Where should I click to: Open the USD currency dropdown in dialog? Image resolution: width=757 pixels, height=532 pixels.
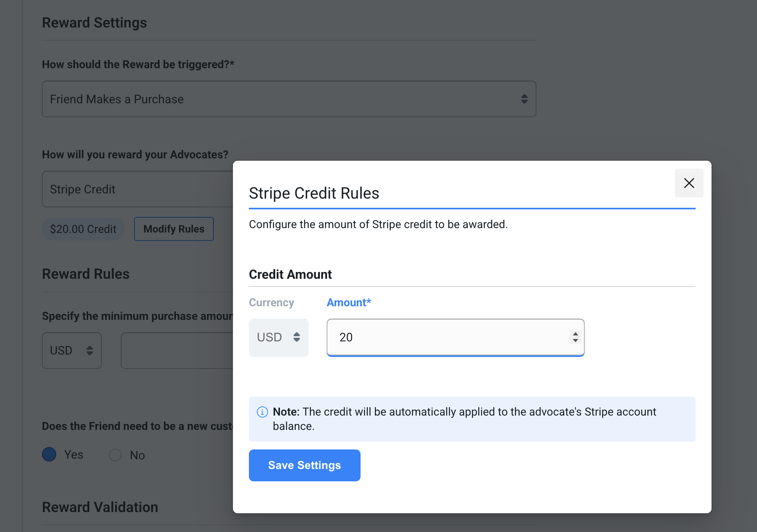pos(278,337)
